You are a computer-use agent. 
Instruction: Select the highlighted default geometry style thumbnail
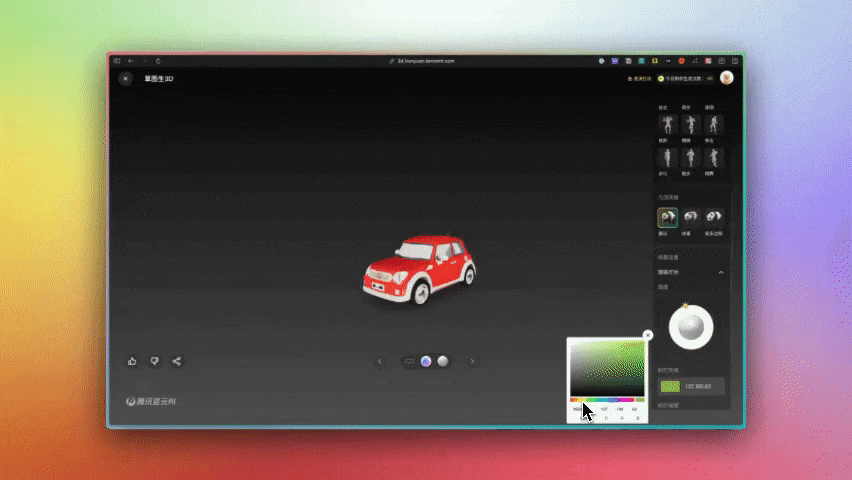667,218
